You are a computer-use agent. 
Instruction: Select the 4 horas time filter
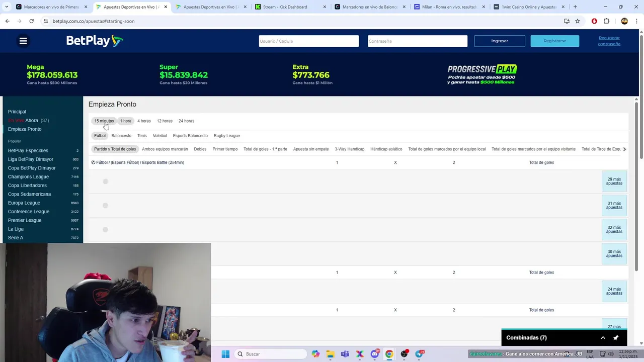click(144, 121)
